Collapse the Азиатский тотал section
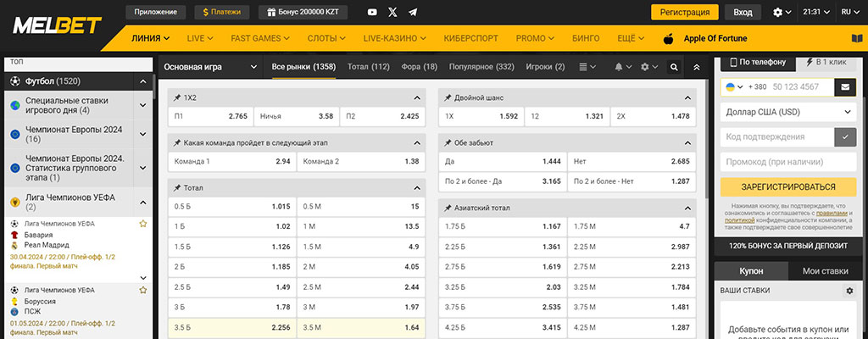Viewport: 868px width, 339px height. (x=687, y=208)
